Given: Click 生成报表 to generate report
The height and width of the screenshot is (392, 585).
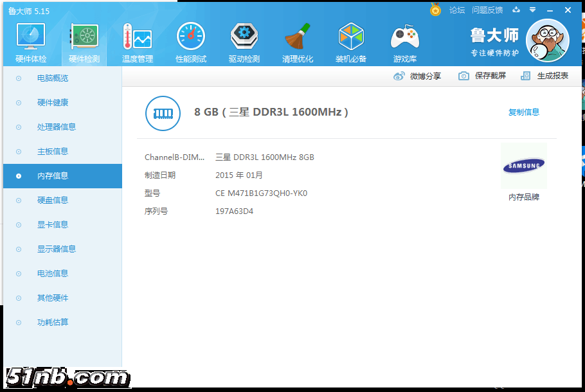Looking at the screenshot, I should coord(545,76).
